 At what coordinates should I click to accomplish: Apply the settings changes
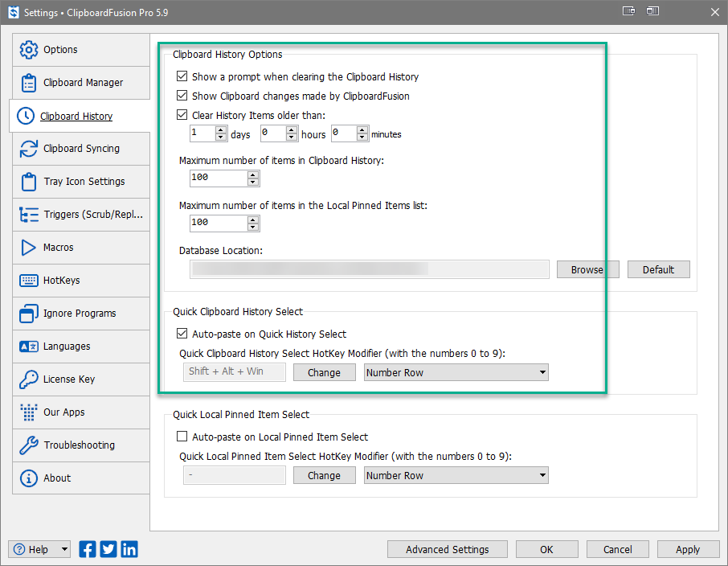[x=688, y=550]
